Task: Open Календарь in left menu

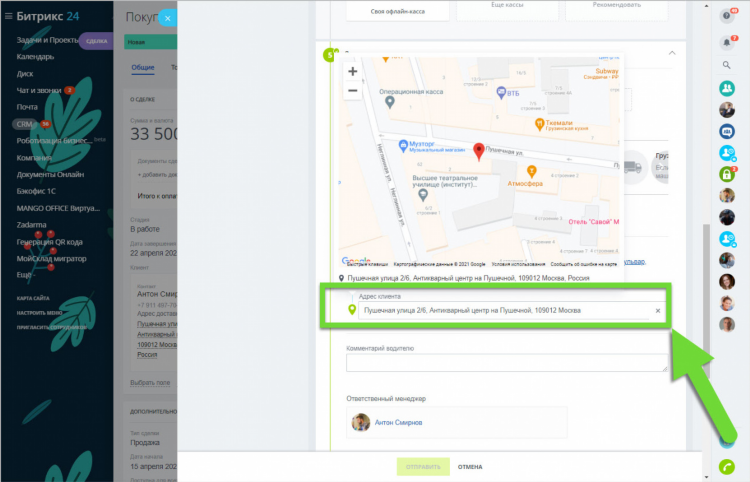Action: point(35,57)
